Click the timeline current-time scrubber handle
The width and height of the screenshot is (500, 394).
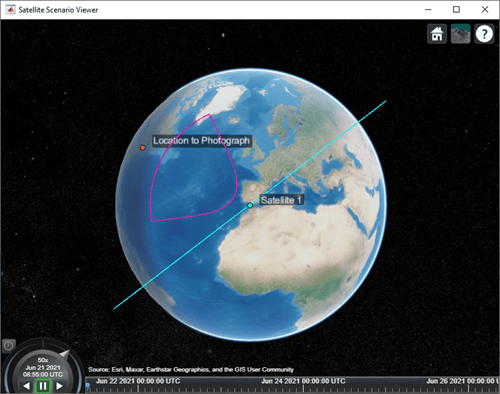coord(88,387)
